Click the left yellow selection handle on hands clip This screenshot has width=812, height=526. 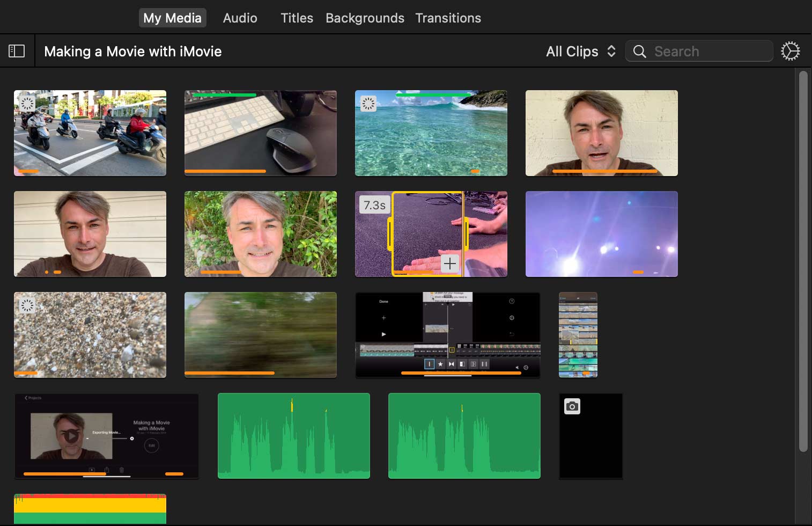coord(390,234)
